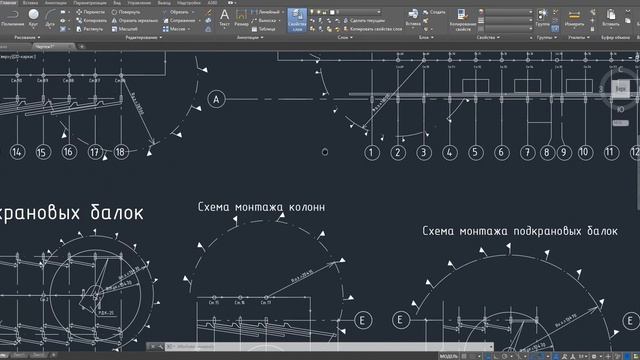This screenshot has height=360, width=640.
Task: Select the axis bubble labeled A
Action: coord(216,99)
